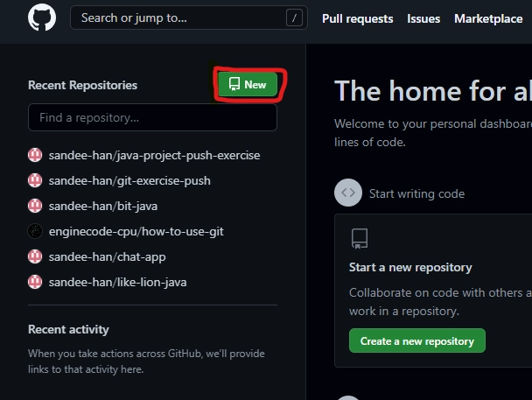Screen dimensions: 532x400
Task: Open sandee-han/java-project-push-exercise repository link
Action: pos(154,155)
